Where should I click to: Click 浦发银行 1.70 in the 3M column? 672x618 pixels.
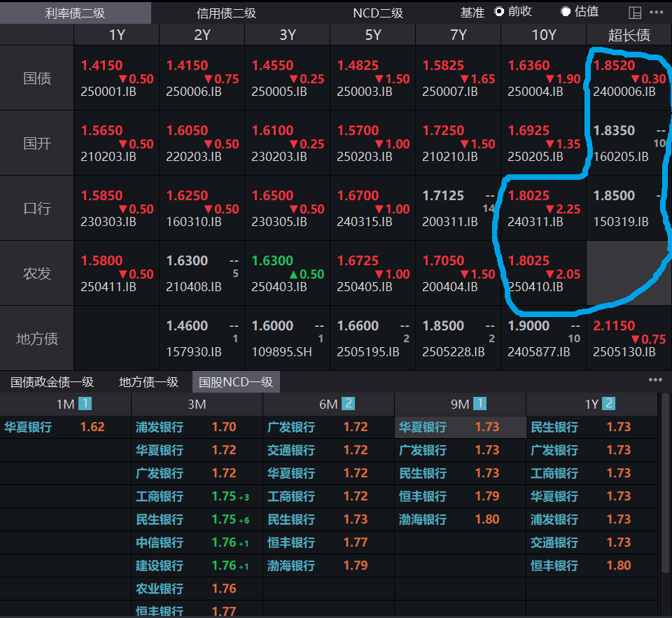pyautogui.click(x=197, y=427)
